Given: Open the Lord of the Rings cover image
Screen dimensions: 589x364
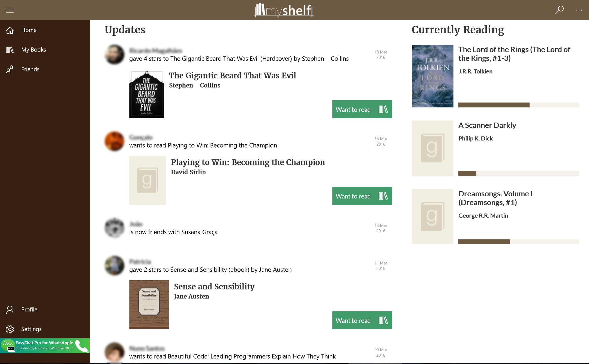Looking at the screenshot, I should (x=432, y=76).
